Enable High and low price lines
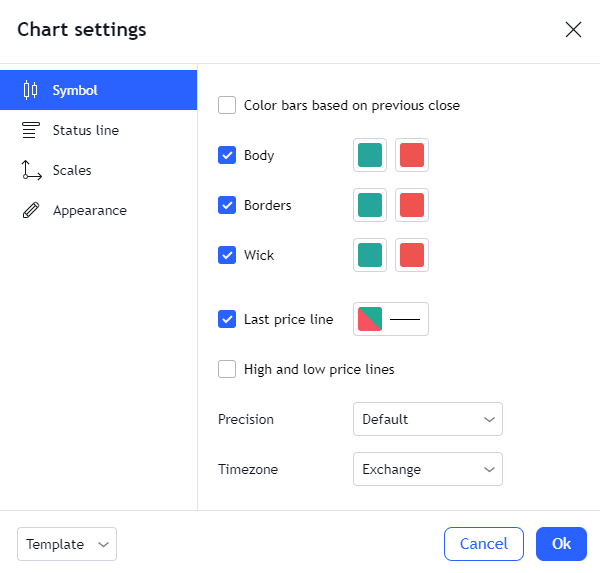 pos(227,369)
